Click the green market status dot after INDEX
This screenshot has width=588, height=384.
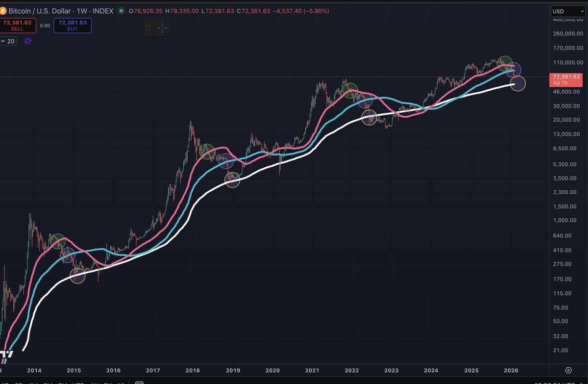(121, 10)
